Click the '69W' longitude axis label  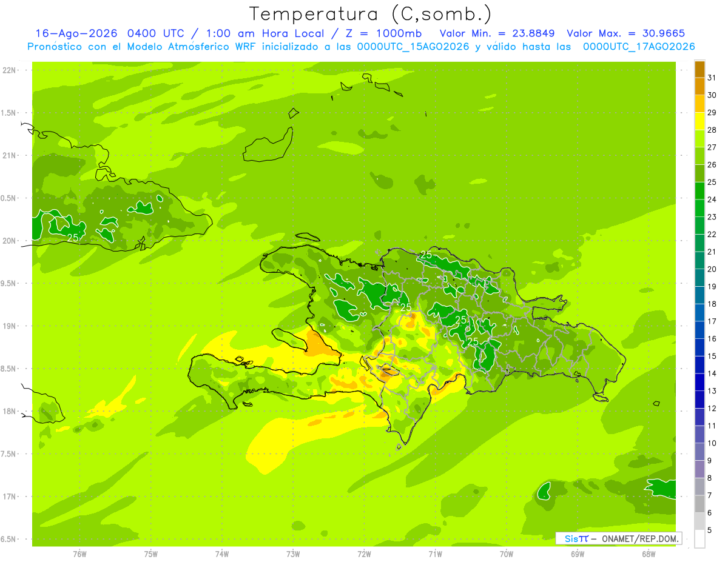pyautogui.click(x=578, y=554)
